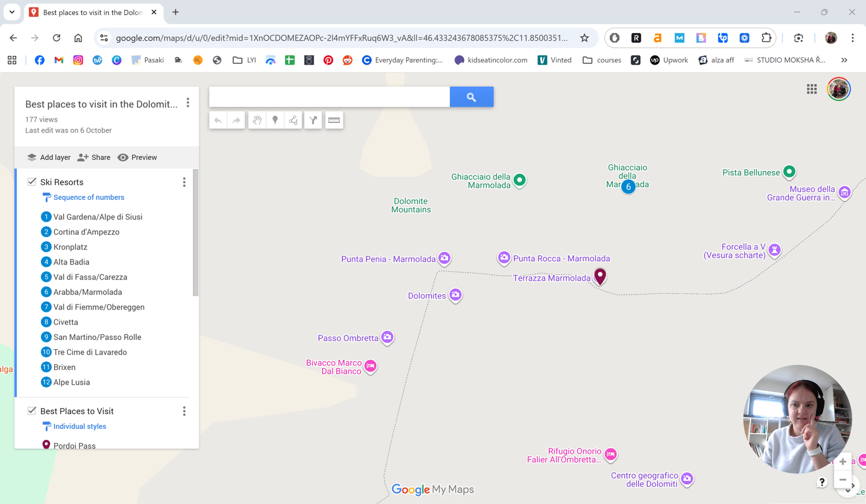Screen dimensions: 866x504
Task: Click the Punta Rocca - Marmolada marker
Action: point(504,257)
